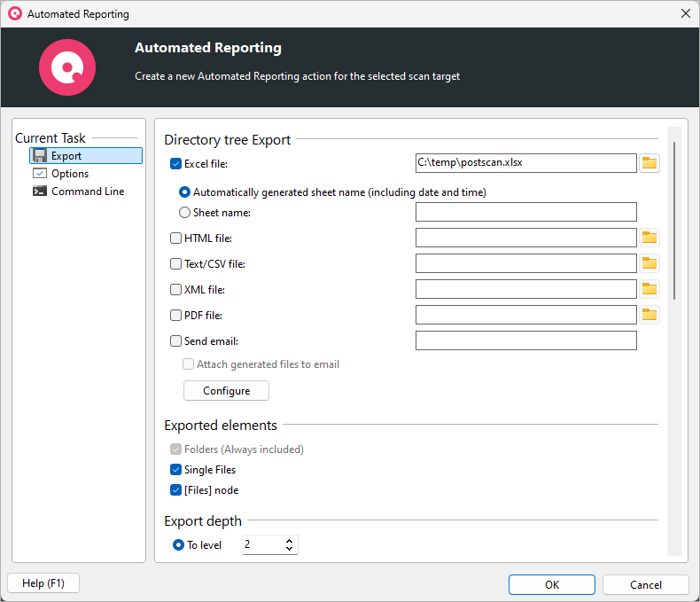The height and width of the screenshot is (602, 700).
Task: Click the Export floppy disk icon in sidebar
Action: coord(40,156)
